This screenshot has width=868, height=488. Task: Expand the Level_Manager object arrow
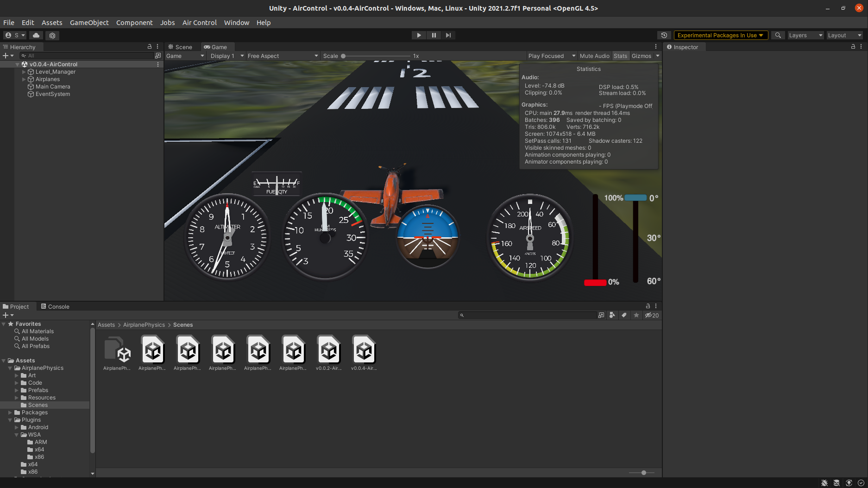tap(24, 72)
